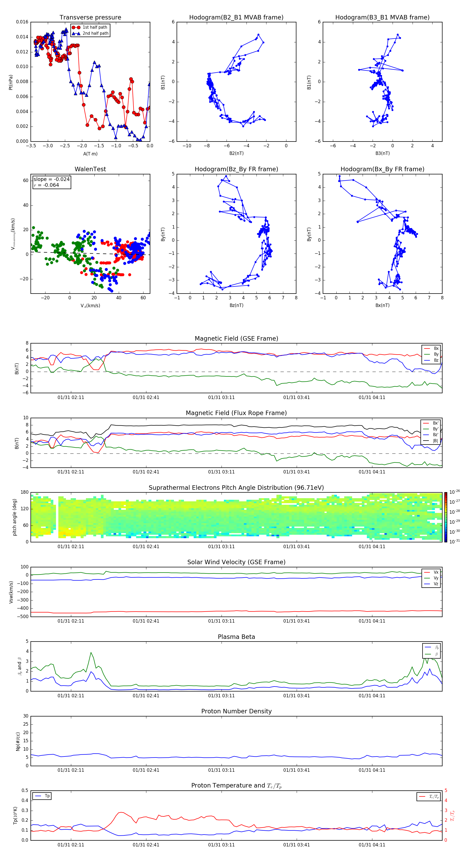Viewport: 473px width, 868px height.
Task: Select 'Vy' in the solar wind legend
Action: (431, 578)
